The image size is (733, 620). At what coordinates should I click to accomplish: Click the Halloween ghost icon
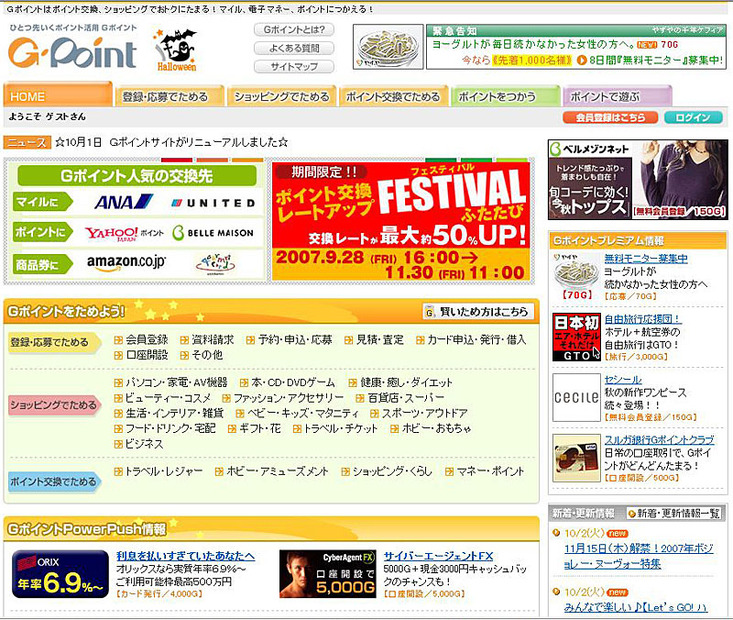click(177, 50)
